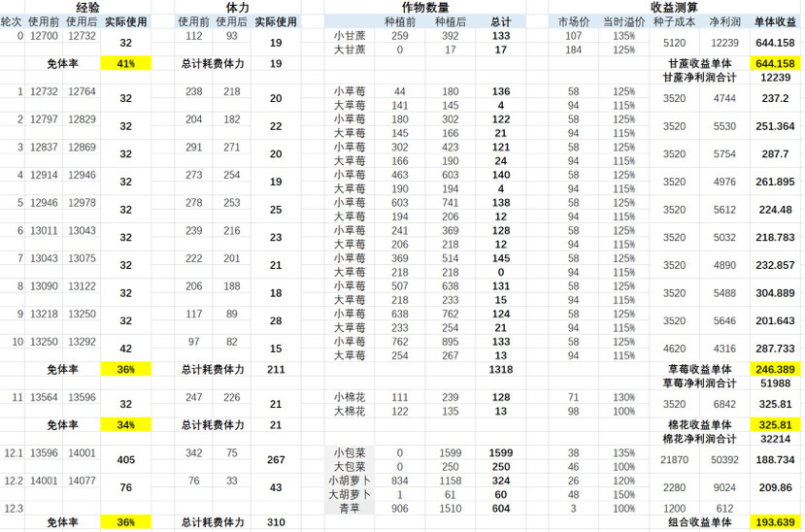Click the 种子成本 column header
This screenshot has height=532, width=805.
(x=674, y=22)
